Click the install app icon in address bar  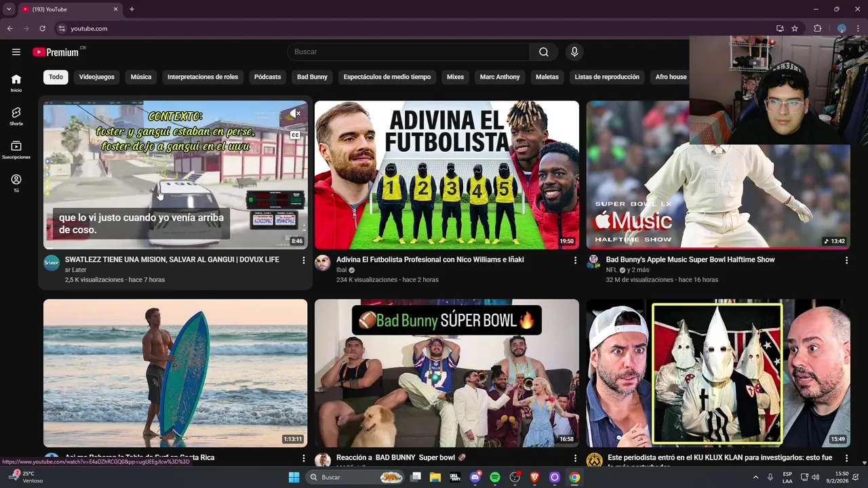coord(780,28)
